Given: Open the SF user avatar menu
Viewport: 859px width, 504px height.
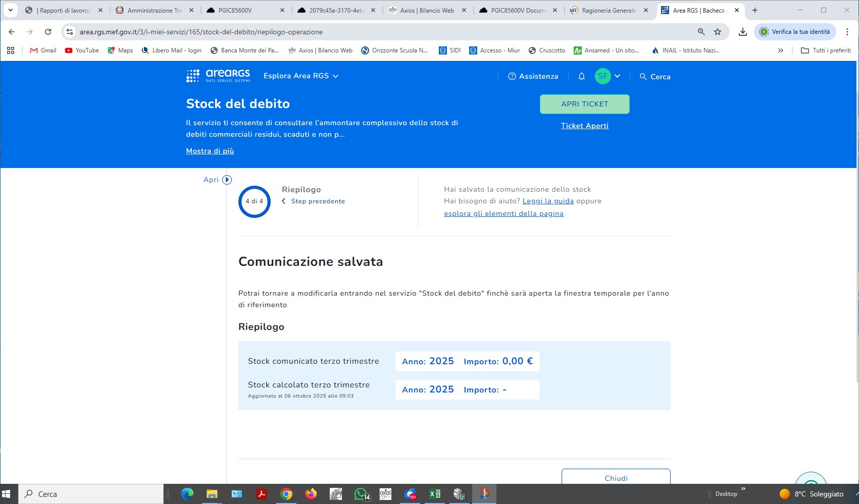Looking at the screenshot, I should coord(603,76).
